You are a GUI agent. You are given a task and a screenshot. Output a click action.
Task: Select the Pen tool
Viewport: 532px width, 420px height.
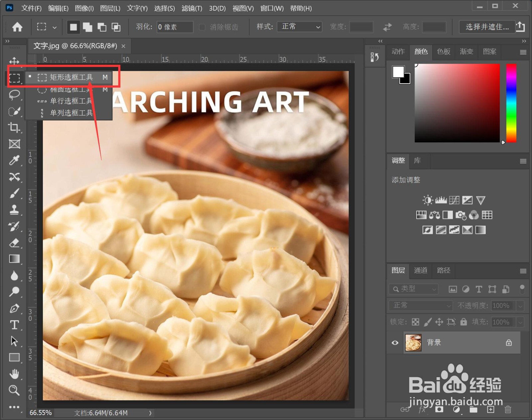(x=14, y=309)
